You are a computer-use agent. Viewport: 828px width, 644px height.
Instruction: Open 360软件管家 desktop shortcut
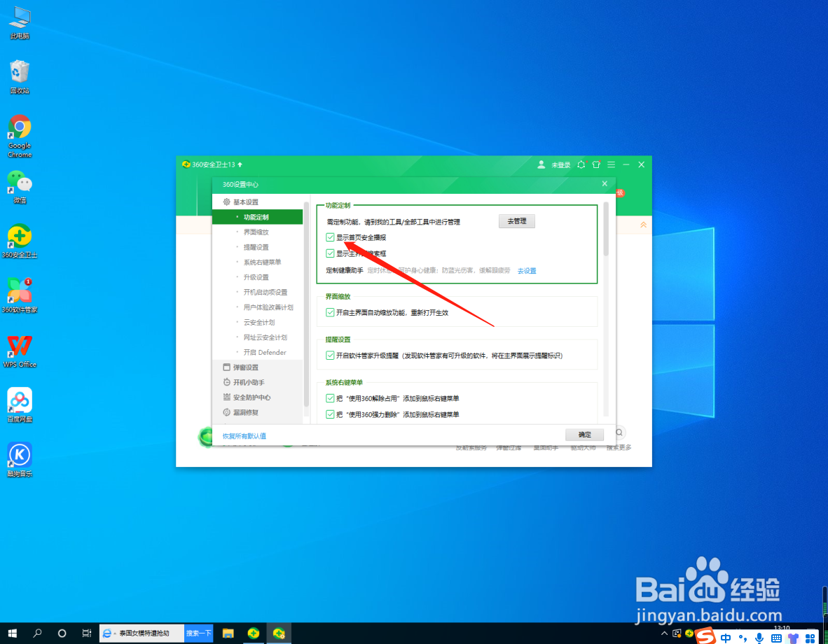[x=20, y=295]
